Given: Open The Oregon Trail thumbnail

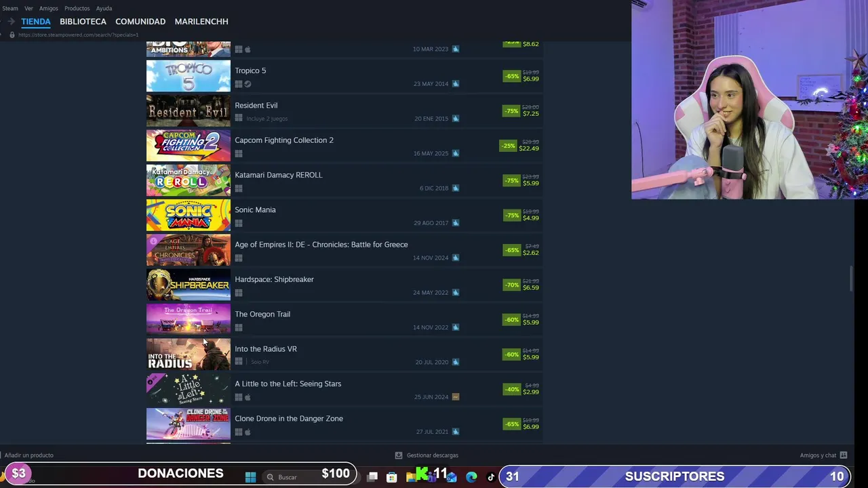Looking at the screenshot, I should 189,319.
